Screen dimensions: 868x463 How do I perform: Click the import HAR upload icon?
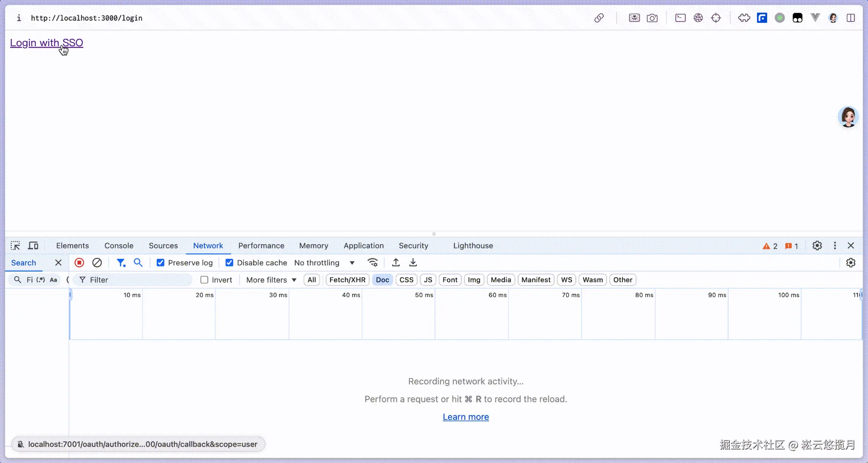click(396, 263)
